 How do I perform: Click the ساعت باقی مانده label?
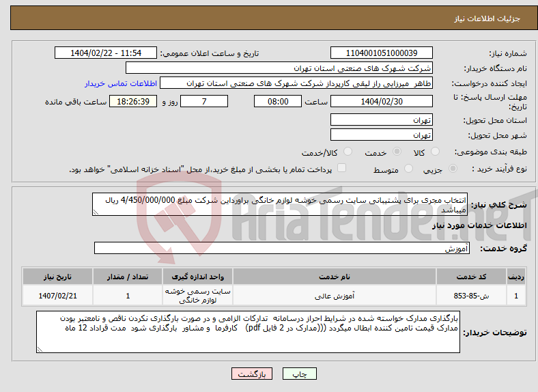(76, 102)
